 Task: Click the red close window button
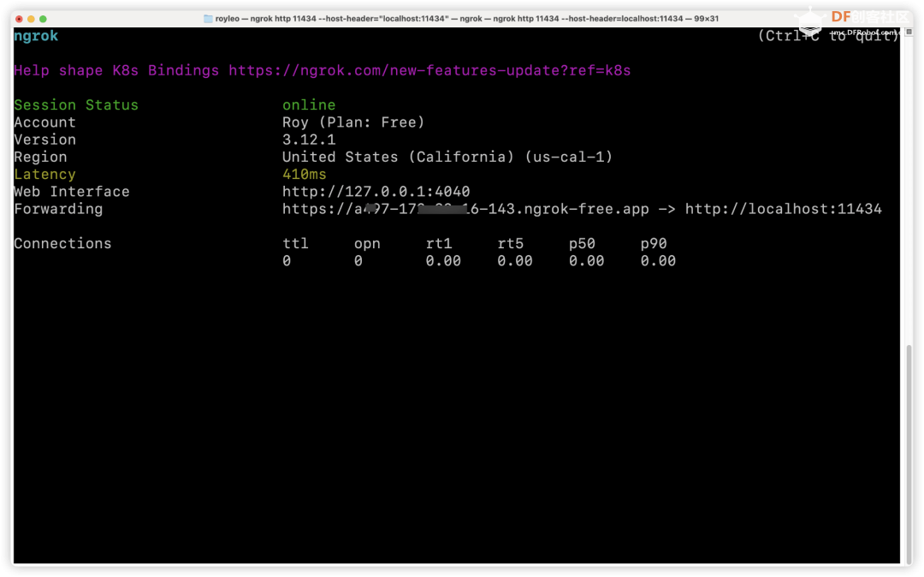19,19
